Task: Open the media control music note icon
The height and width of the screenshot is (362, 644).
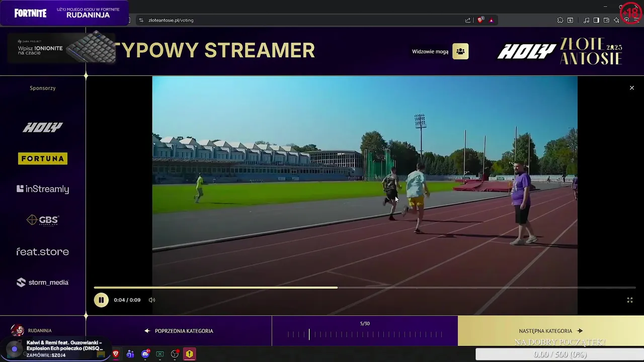Action: (x=586, y=20)
